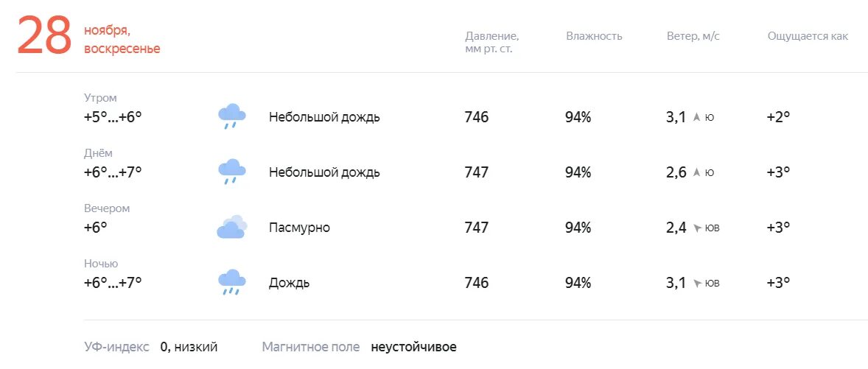
Task: Click the 'Ощущается как' column header
Action: coord(808,36)
